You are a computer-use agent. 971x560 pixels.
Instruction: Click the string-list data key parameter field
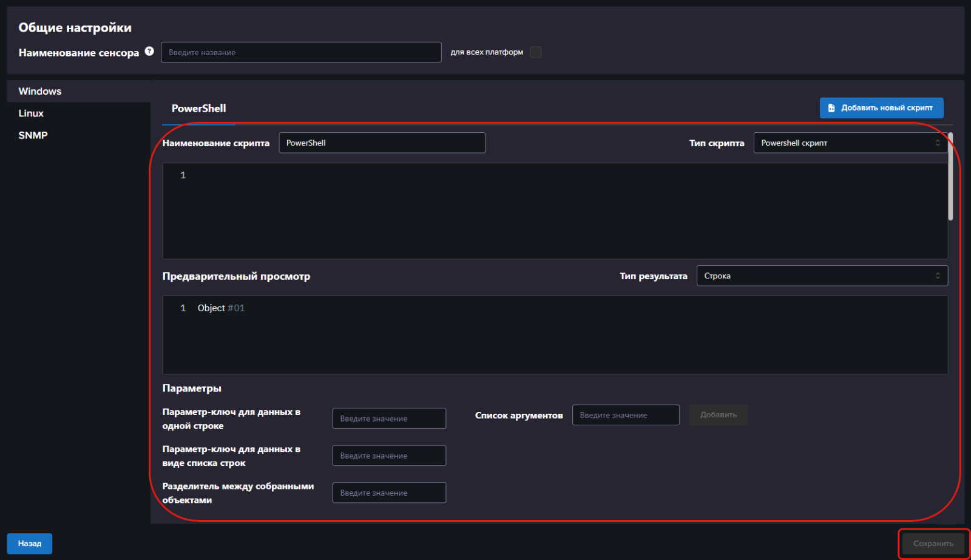389,456
